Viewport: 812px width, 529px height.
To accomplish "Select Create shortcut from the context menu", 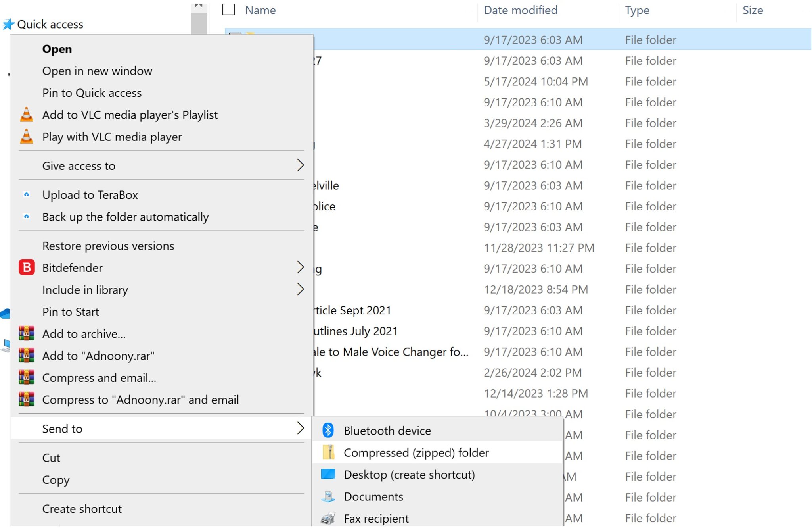I will pos(82,509).
